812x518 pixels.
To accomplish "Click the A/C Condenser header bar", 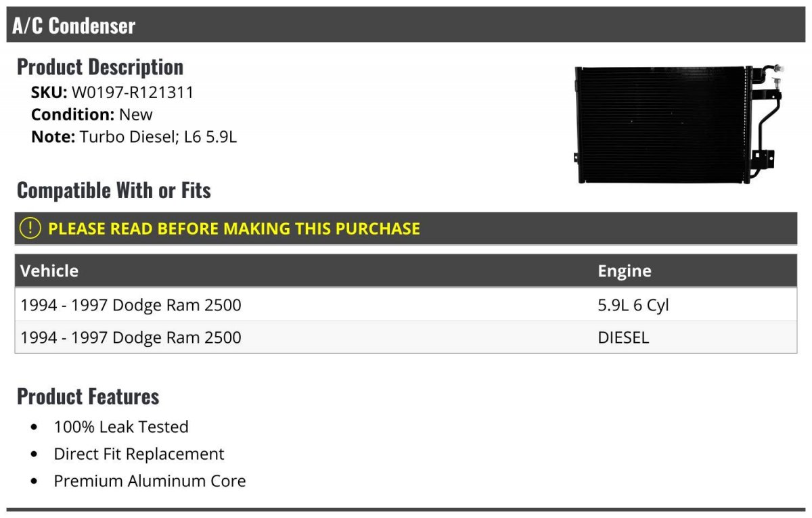I will tap(406, 25).
